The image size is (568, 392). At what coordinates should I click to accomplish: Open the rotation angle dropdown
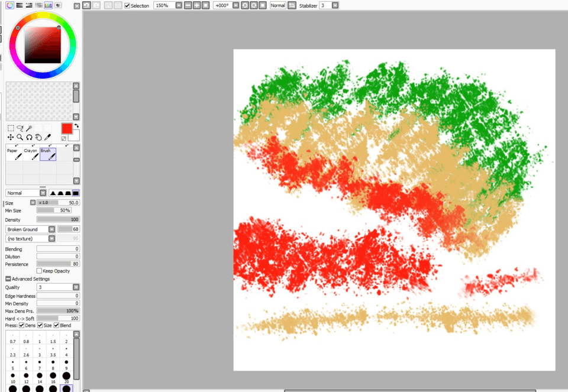(x=235, y=5)
